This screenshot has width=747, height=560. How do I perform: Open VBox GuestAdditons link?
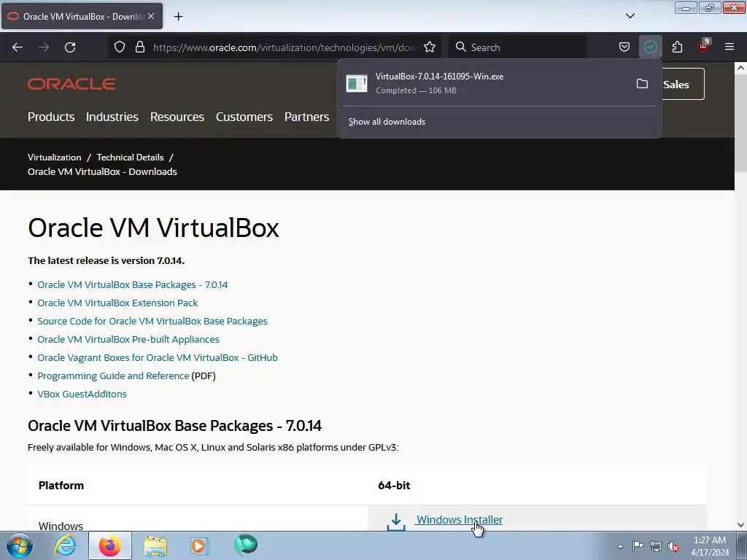pyautogui.click(x=82, y=394)
